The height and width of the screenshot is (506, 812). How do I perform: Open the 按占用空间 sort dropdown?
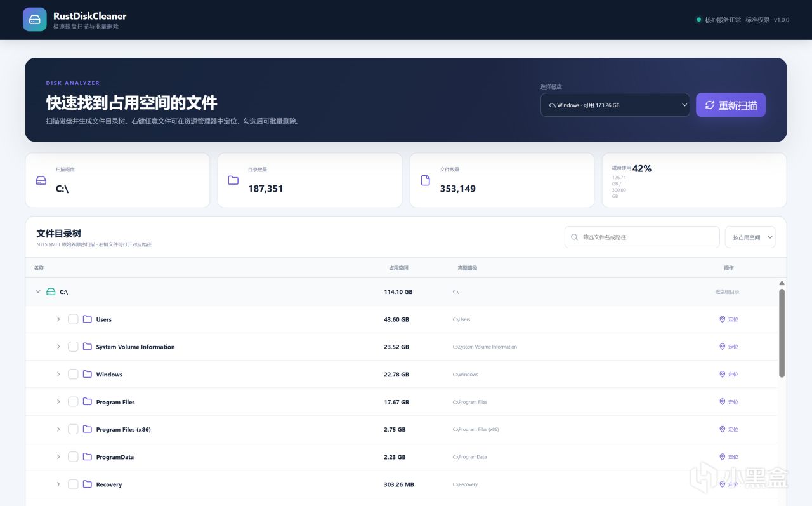click(x=750, y=237)
